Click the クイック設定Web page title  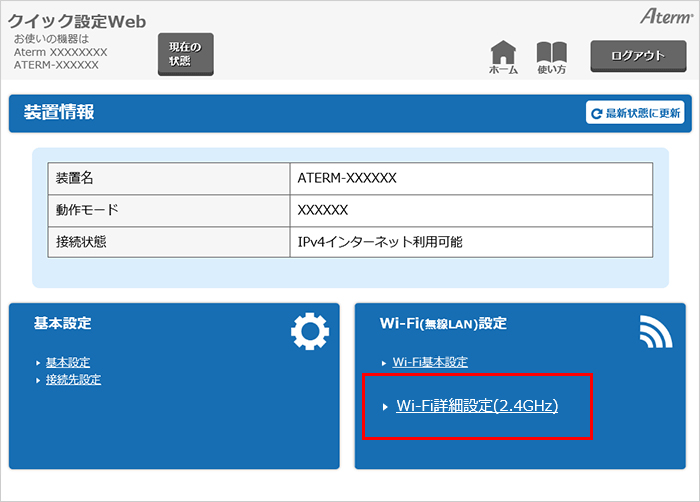78,20
